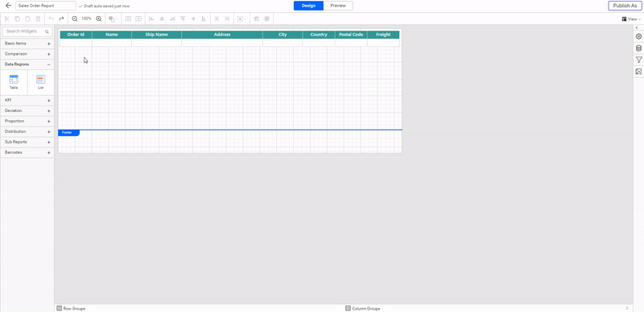Select the Country column header

319,35
